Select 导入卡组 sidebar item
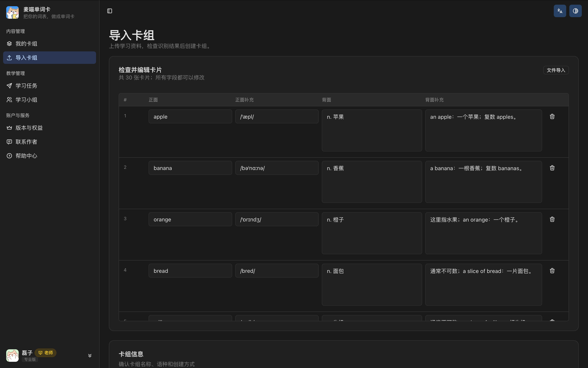Viewport: 588px width, 368px height. (x=50, y=58)
